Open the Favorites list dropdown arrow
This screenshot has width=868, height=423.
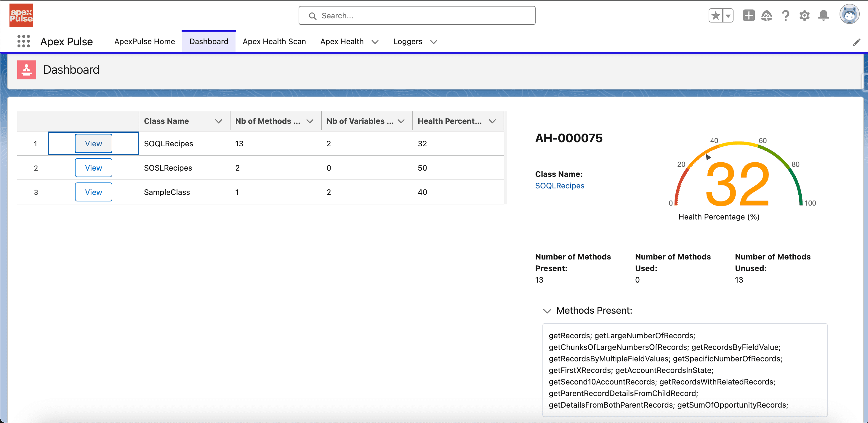click(728, 15)
